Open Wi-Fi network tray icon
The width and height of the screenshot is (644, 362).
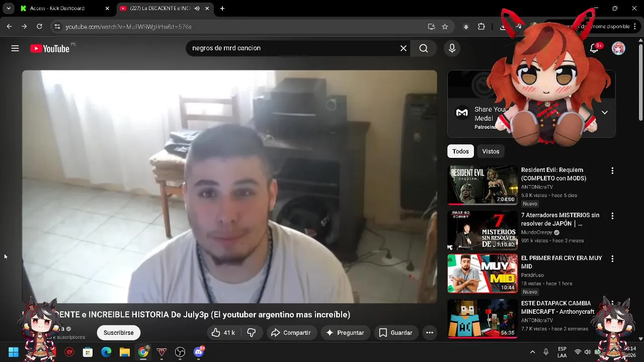coord(578,352)
